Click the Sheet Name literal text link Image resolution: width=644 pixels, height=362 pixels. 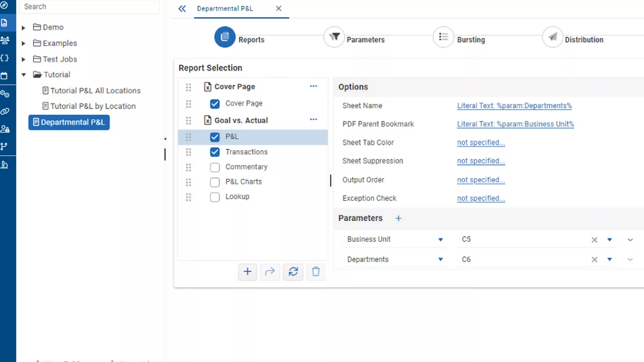[x=514, y=106]
